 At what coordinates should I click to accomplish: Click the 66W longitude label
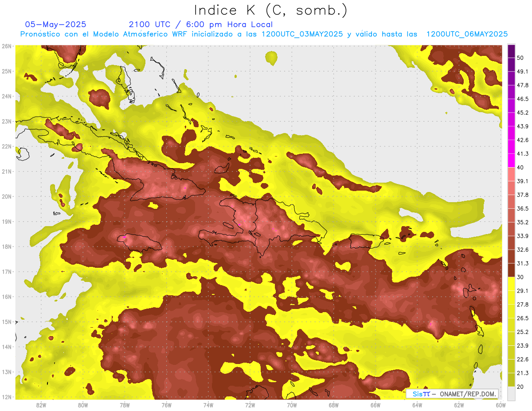click(375, 405)
